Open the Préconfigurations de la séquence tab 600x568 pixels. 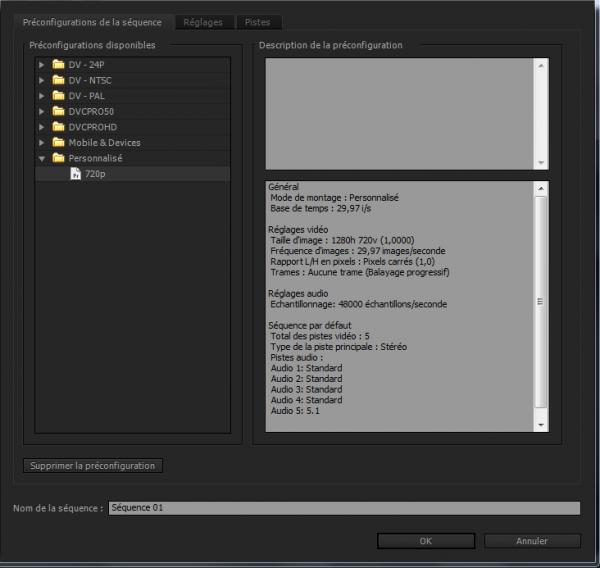92,22
